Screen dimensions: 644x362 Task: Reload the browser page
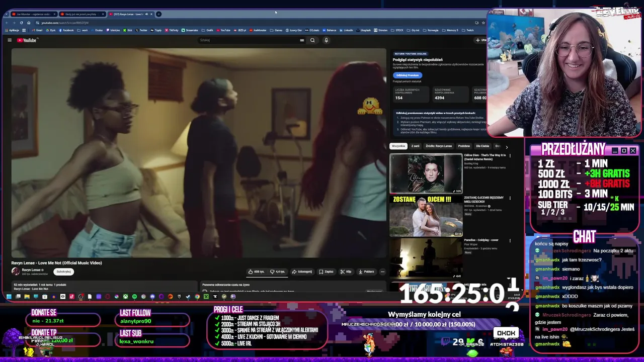tap(21, 23)
